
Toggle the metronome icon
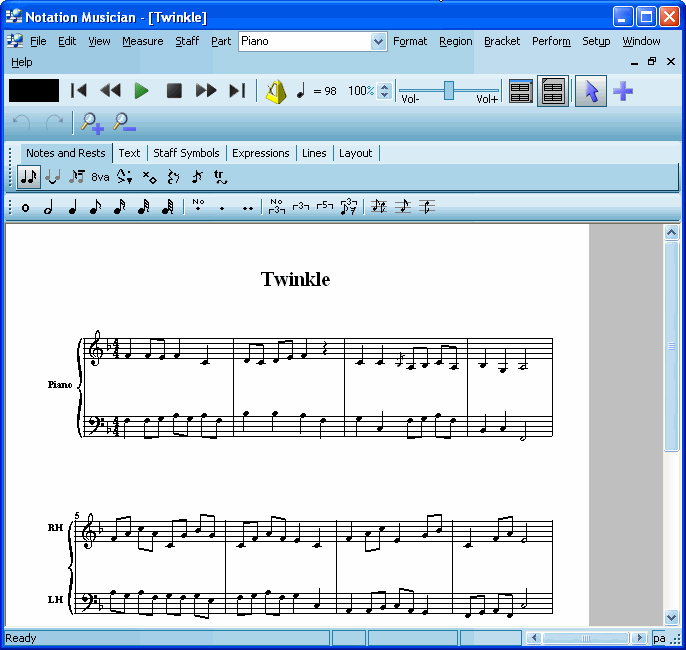click(x=276, y=91)
